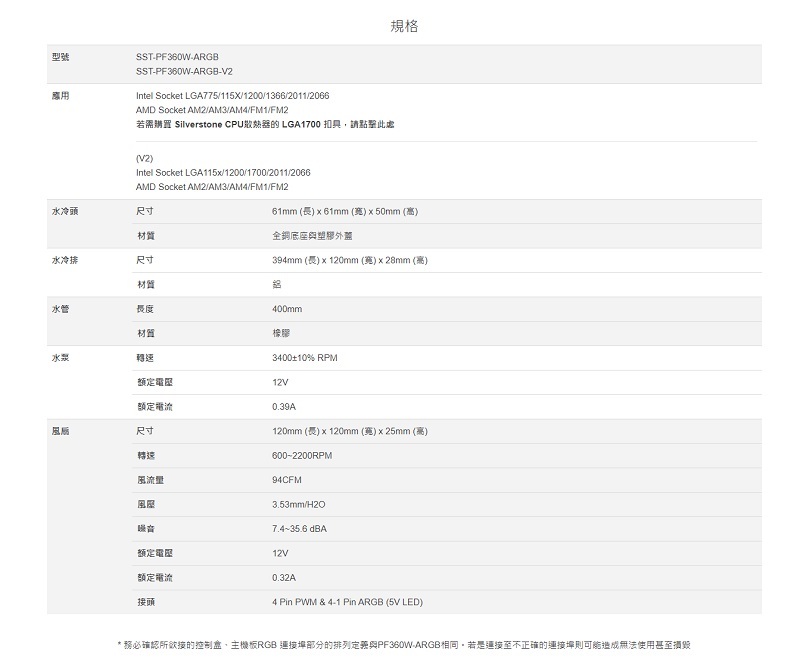Viewport: 800px width, 660px height.
Task: Click the footnote about RGB controller compatibility
Action: [x=403, y=645]
